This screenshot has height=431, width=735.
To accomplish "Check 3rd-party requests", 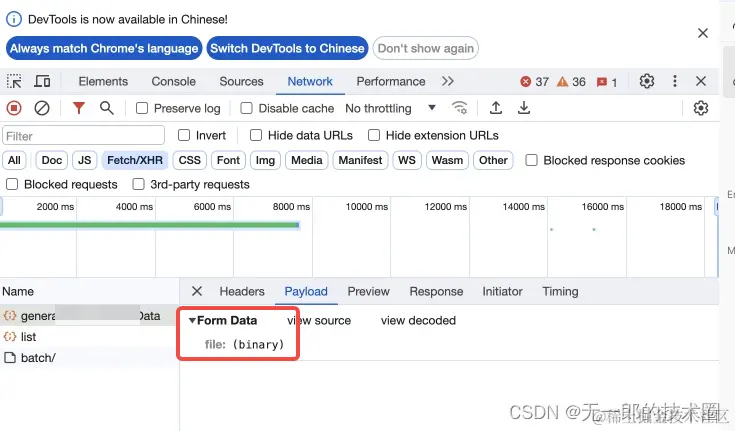I will 138,184.
